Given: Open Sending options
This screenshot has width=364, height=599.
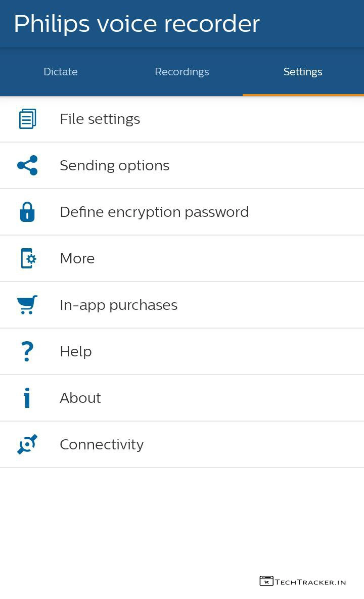Looking at the screenshot, I should (x=114, y=165).
